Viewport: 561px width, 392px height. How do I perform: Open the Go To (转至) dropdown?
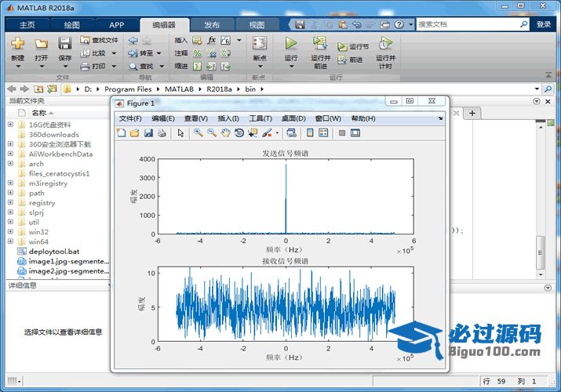158,53
